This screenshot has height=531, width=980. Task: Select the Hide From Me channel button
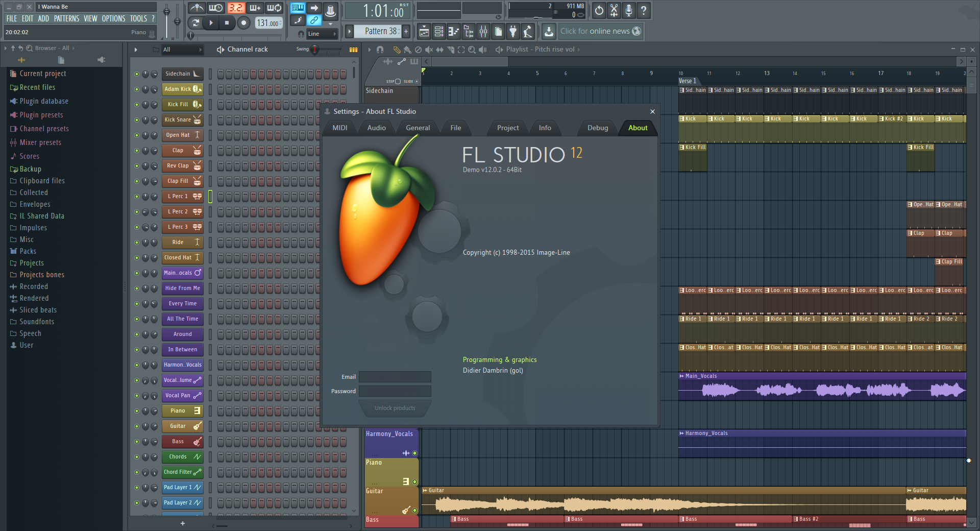(x=183, y=288)
